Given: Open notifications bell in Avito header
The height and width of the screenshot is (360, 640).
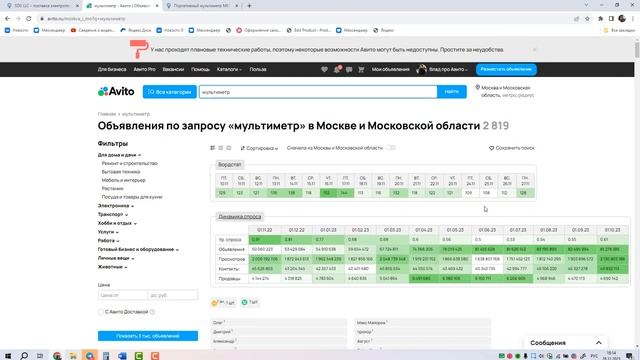Looking at the screenshot, I should tap(337, 69).
